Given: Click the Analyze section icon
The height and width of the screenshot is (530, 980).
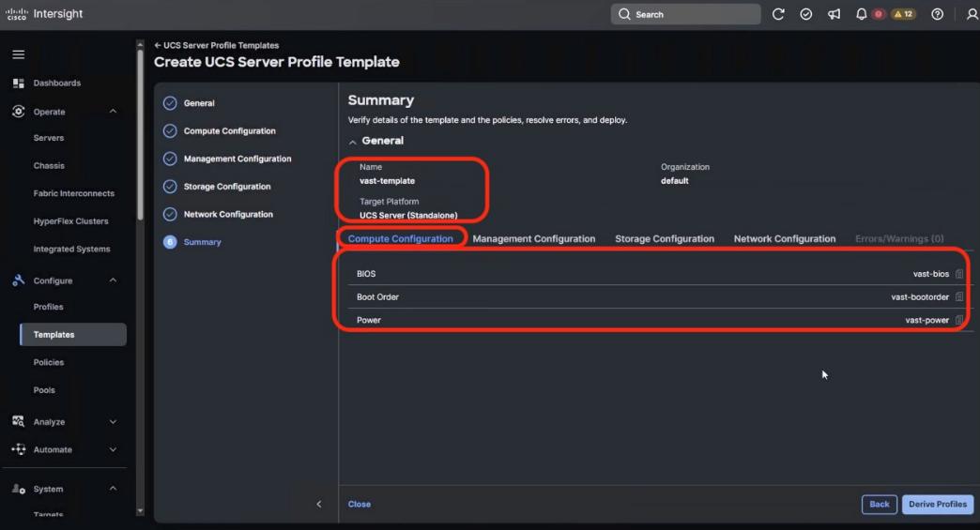Looking at the screenshot, I should click(x=19, y=421).
